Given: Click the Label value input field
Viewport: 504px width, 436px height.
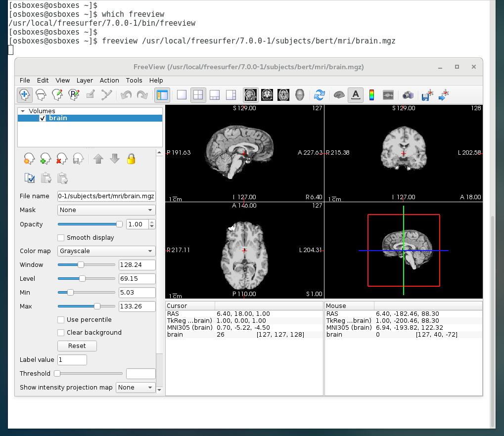Looking at the screenshot, I should (x=72, y=360).
